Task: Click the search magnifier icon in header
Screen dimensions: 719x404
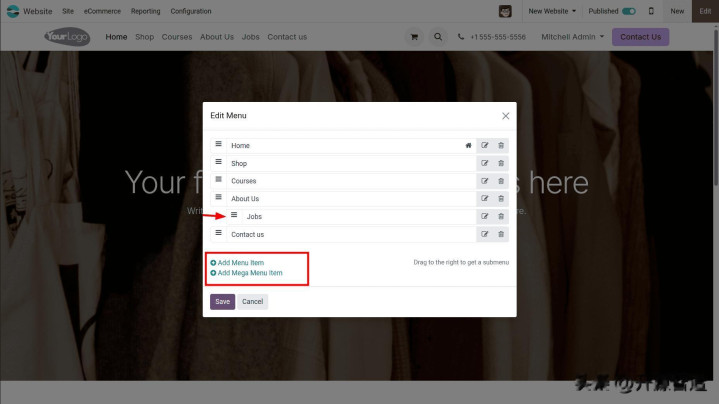Action: coord(438,37)
